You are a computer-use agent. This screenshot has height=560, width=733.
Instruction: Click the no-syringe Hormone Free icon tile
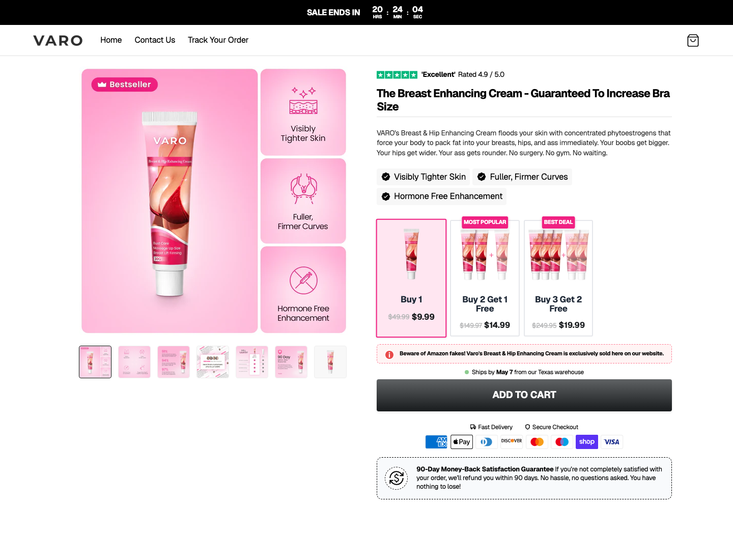(303, 290)
